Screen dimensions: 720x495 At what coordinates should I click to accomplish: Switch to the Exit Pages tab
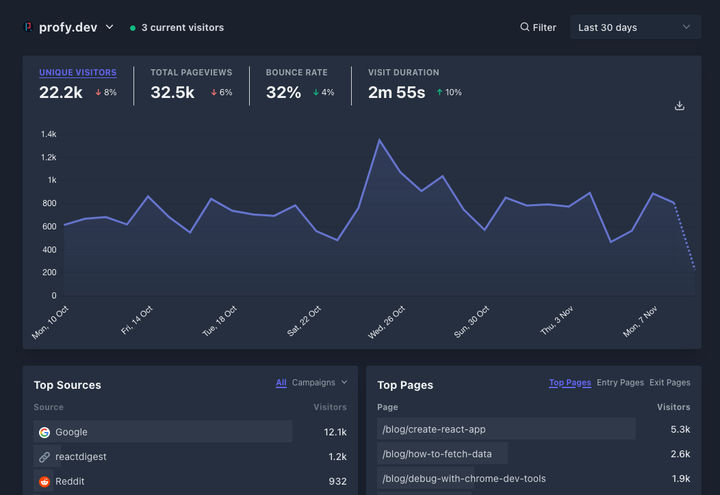click(670, 383)
